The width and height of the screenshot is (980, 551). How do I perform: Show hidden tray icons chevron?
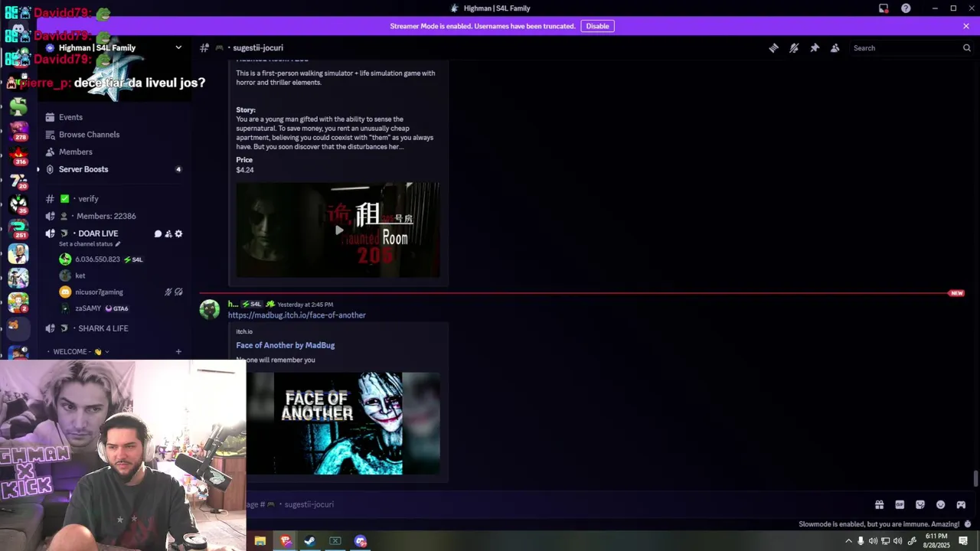click(848, 541)
